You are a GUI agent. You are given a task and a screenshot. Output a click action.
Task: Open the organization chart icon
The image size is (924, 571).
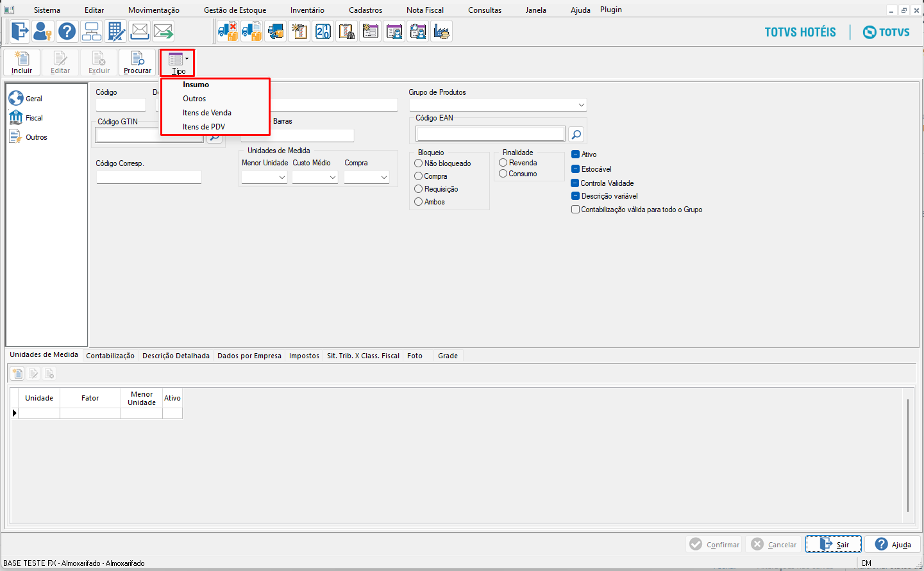point(91,31)
